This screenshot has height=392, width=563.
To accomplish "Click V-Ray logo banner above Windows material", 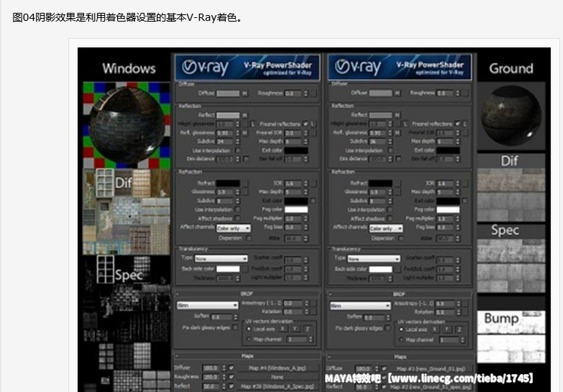I will point(248,67).
